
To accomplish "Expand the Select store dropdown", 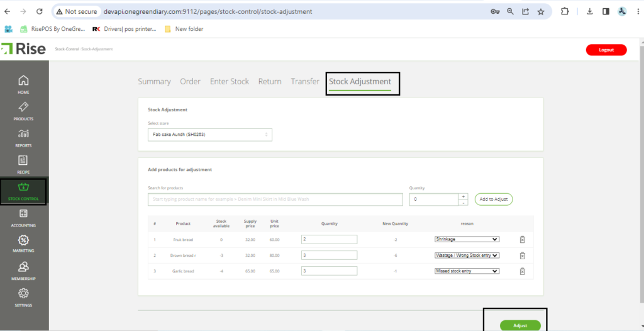I will pos(209,135).
